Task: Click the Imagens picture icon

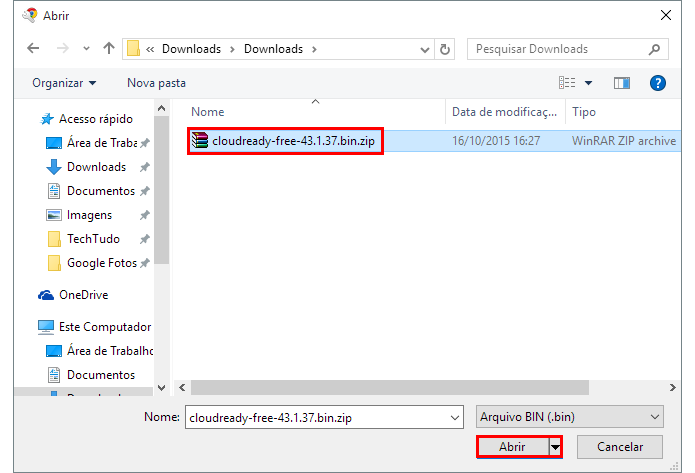Action: [x=54, y=215]
